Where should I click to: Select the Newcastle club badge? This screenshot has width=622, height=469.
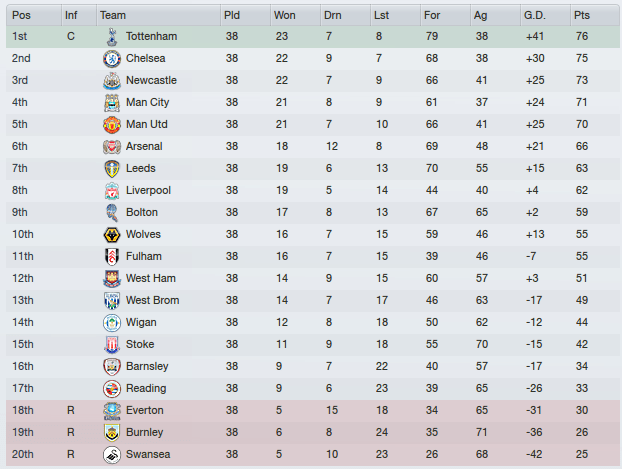pyautogui.click(x=111, y=80)
